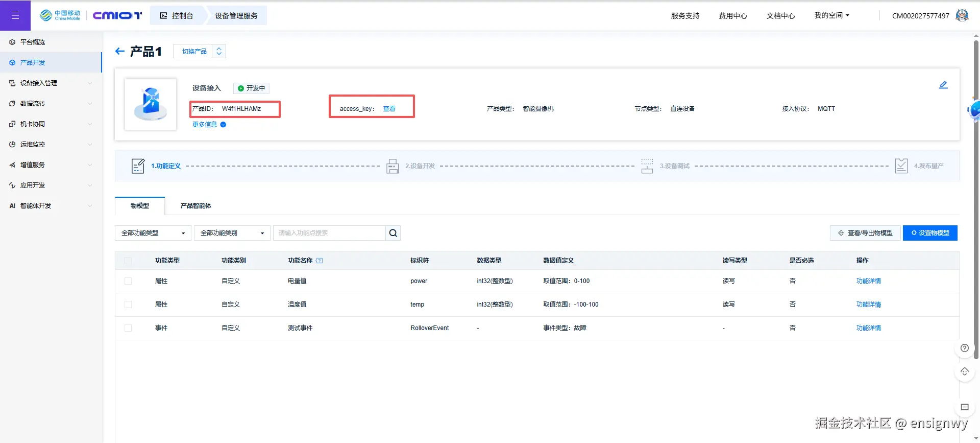980x443 pixels.
Task: Click 1.功能定义 step label
Action: [x=166, y=166]
